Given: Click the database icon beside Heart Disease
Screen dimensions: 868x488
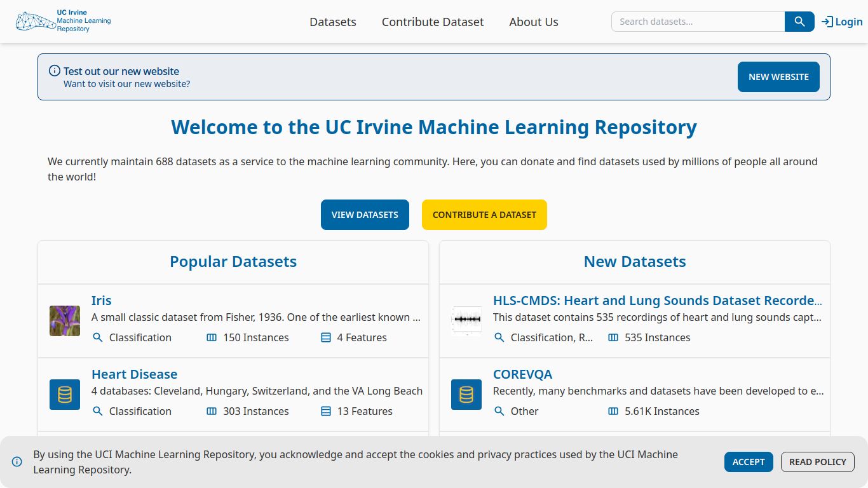Looking at the screenshot, I should pos(64,395).
